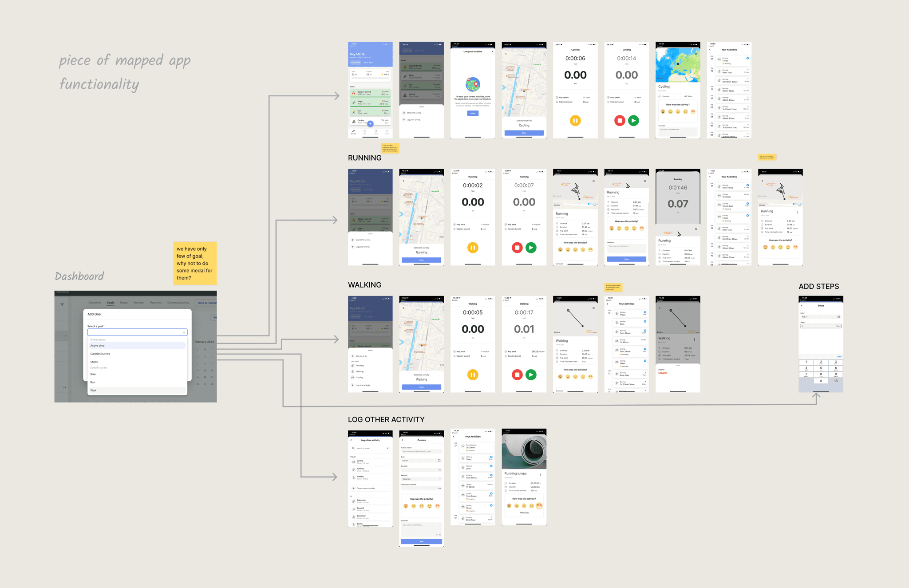Go back from the Custom activity screen

403,440
